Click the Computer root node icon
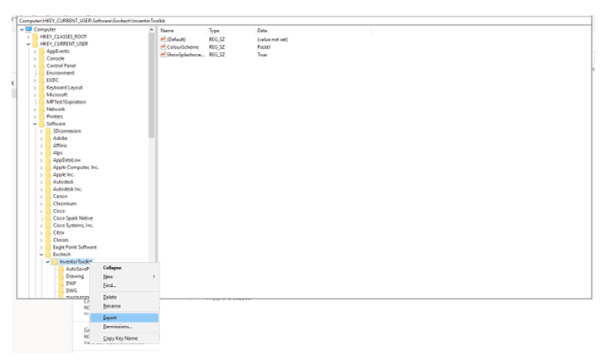 point(29,30)
